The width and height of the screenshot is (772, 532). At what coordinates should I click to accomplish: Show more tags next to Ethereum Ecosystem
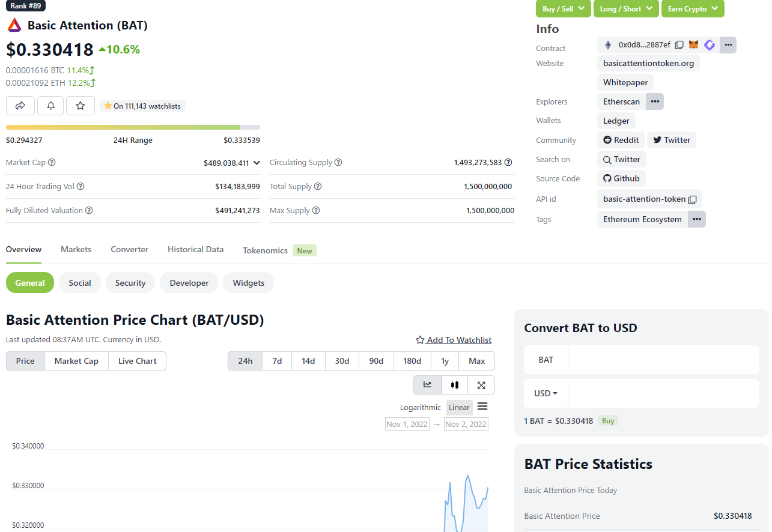click(697, 219)
